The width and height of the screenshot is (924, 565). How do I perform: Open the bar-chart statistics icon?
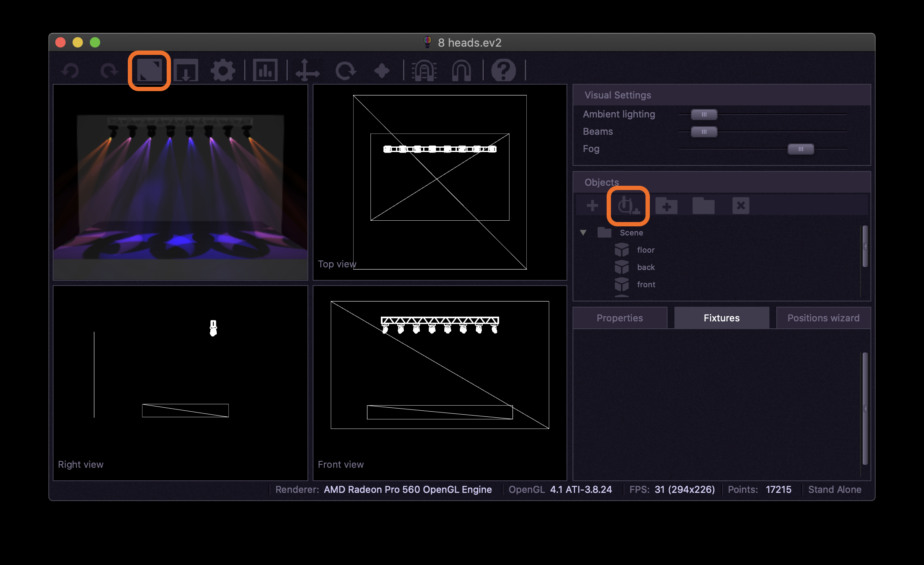pyautogui.click(x=265, y=70)
